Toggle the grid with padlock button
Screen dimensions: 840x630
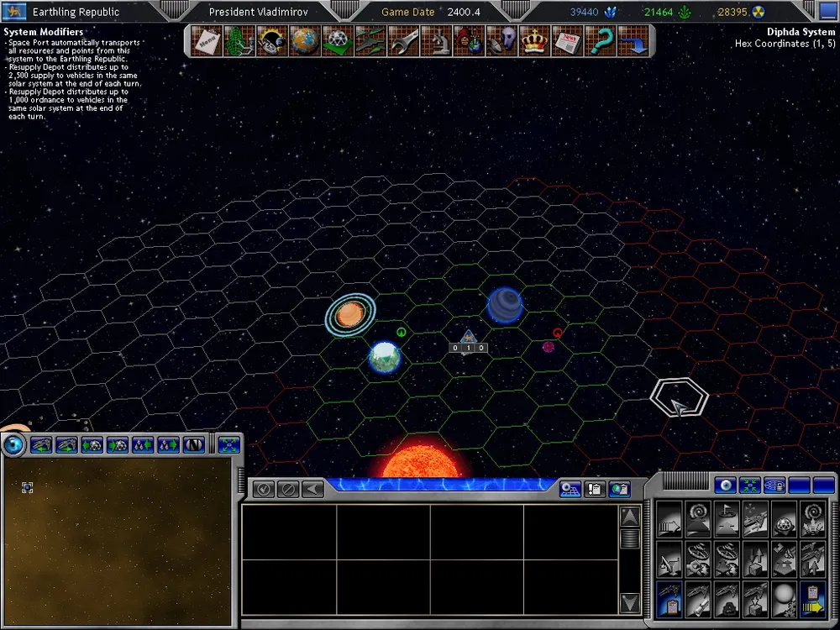[x=774, y=486]
